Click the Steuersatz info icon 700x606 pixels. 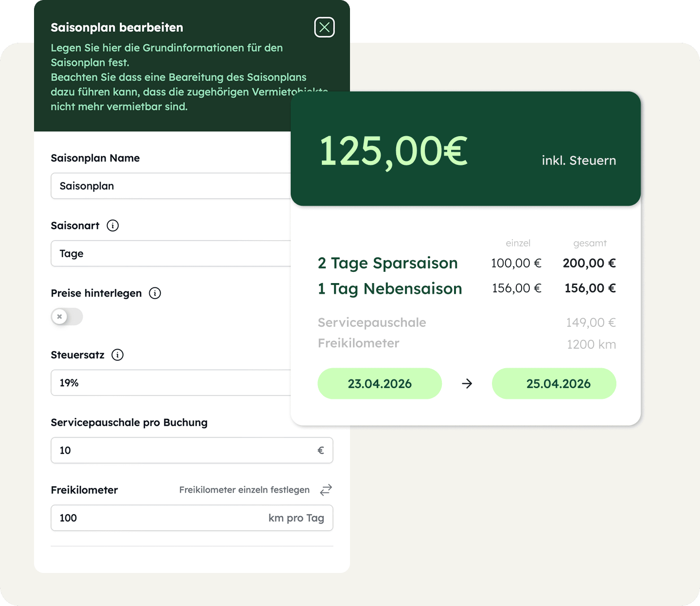pos(118,355)
